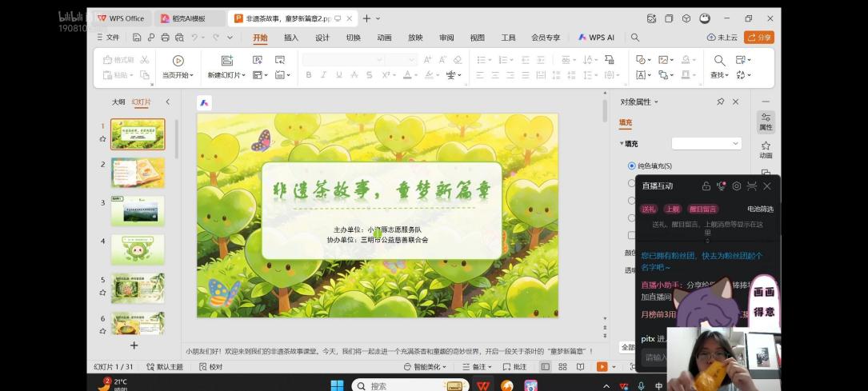This screenshot has width=868, height=391.
Task: Switch to the 设计 ribbon tab
Action: (x=322, y=38)
